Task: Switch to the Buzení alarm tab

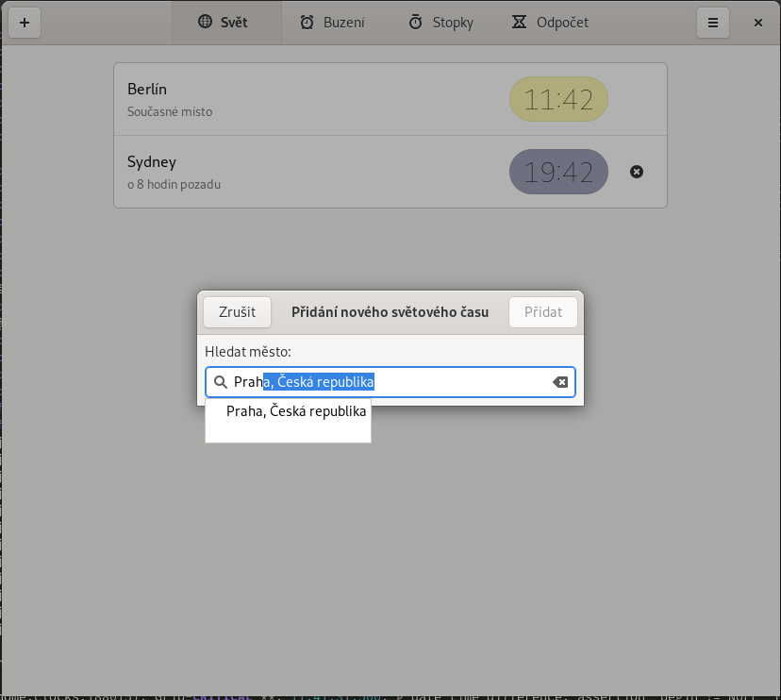Action: pyautogui.click(x=332, y=23)
